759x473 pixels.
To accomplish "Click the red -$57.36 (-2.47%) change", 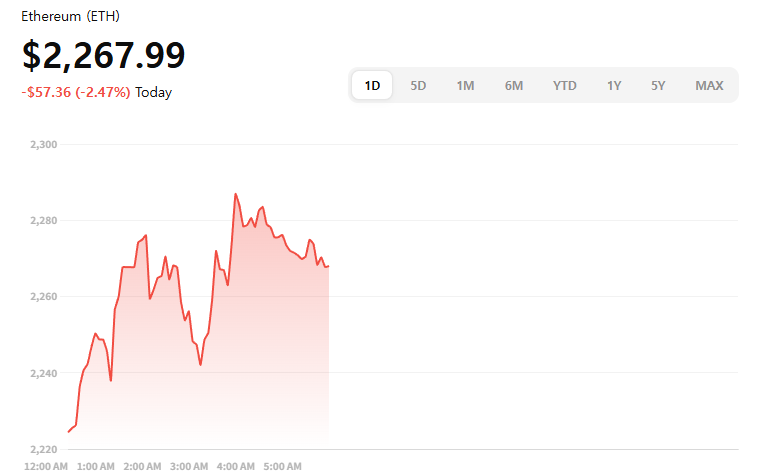I will tap(75, 93).
